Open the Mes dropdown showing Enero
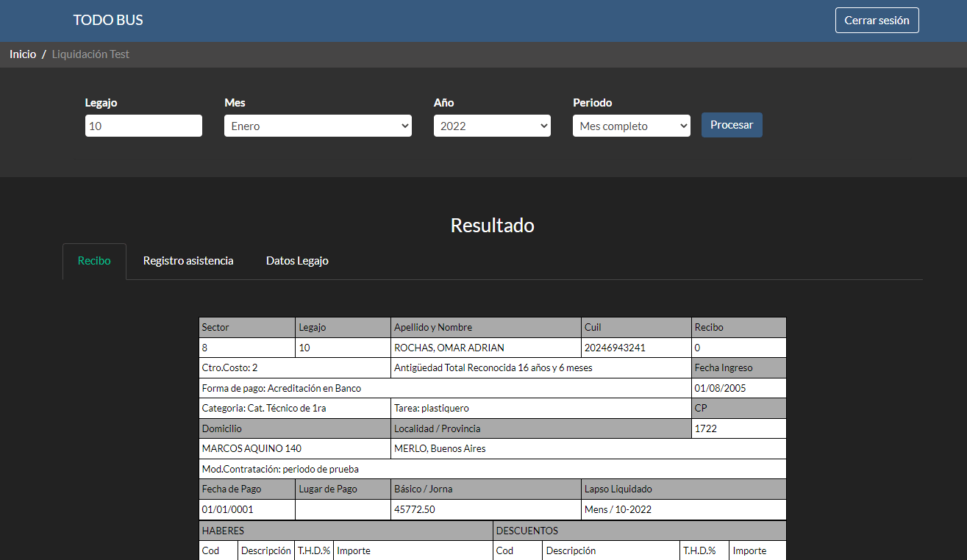967x560 pixels. click(318, 126)
